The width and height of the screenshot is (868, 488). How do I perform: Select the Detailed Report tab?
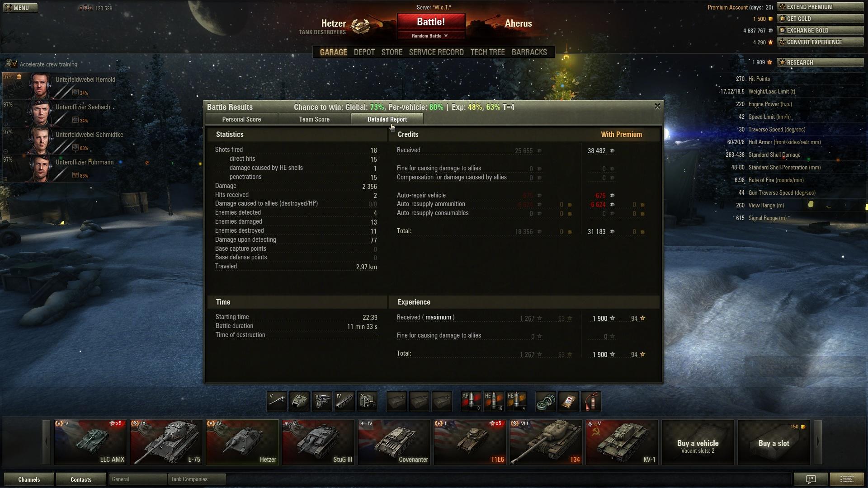(x=387, y=119)
